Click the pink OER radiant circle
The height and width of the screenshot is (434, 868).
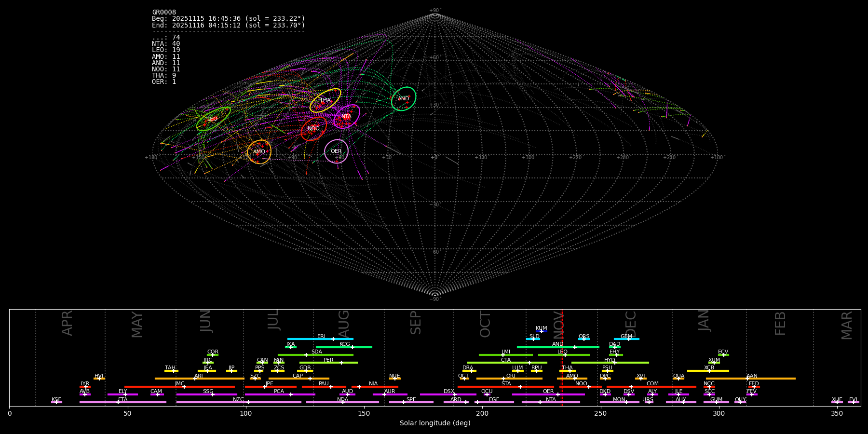[336, 151]
